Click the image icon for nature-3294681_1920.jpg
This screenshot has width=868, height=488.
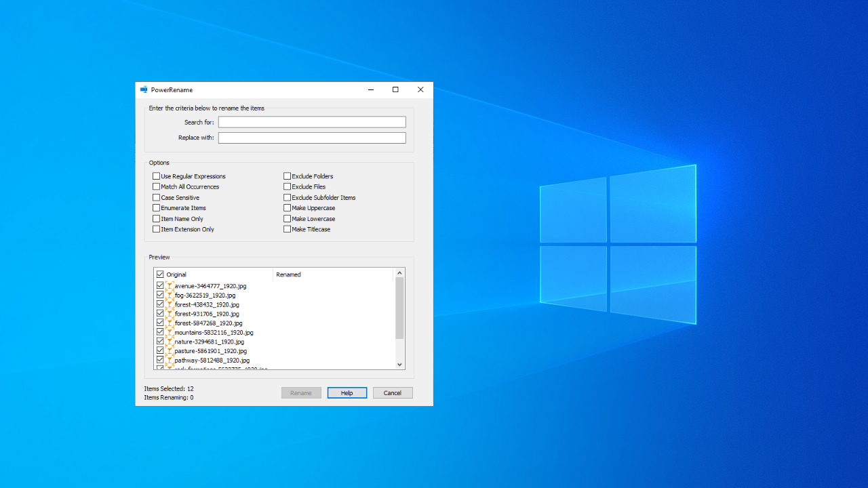click(x=169, y=342)
